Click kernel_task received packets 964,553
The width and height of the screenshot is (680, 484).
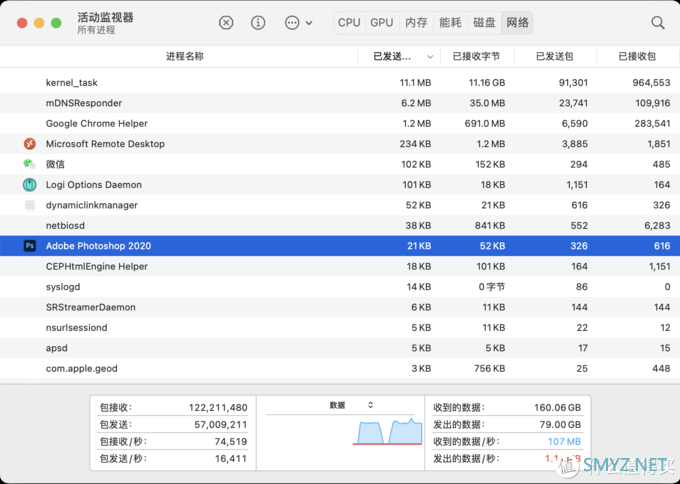[x=651, y=82]
